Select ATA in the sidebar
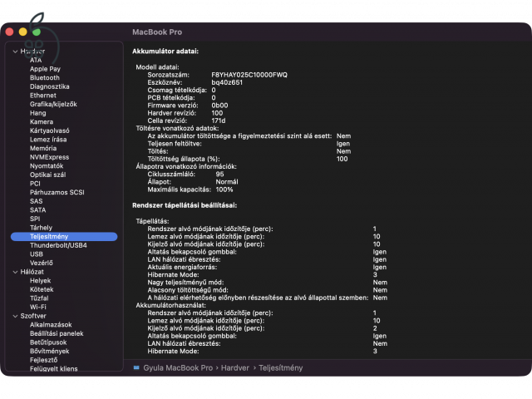532x399 pixels. 36,60
